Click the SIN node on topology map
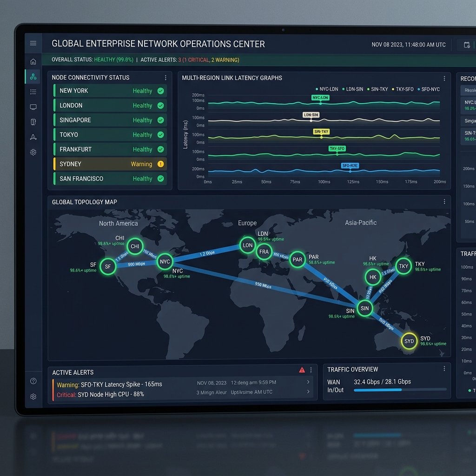 [364, 309]
